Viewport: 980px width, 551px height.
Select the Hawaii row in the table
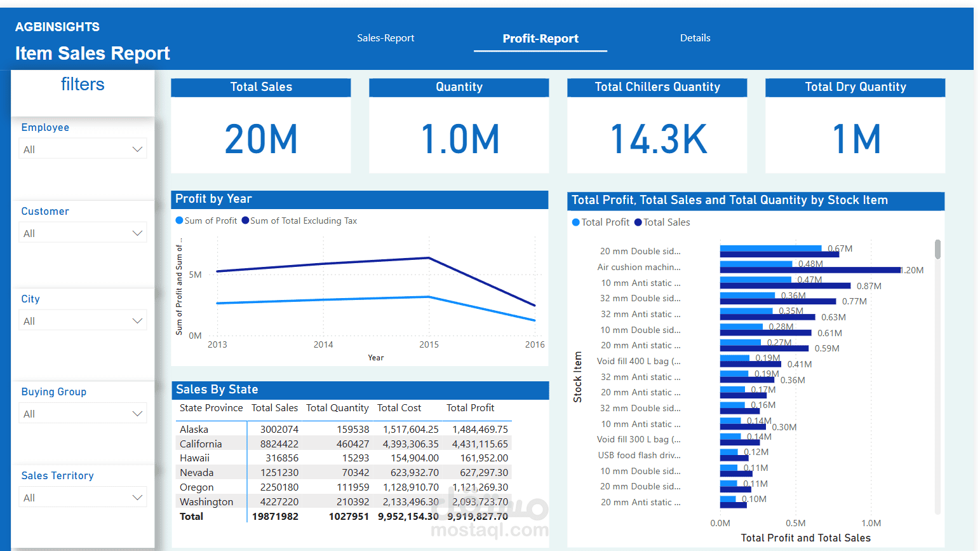tap(344, 458)
